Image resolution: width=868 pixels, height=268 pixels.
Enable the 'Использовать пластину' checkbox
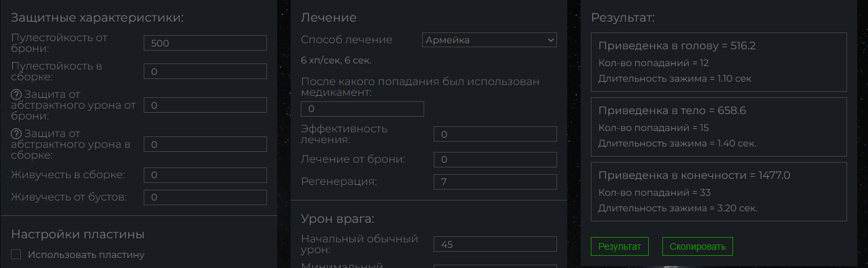[16, 254]
